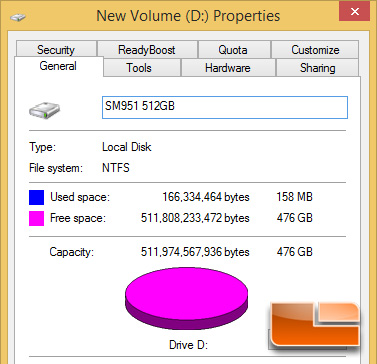Open the ReadyBoost tab
Screen dimensions: 377x364
[x=147, y=49]
